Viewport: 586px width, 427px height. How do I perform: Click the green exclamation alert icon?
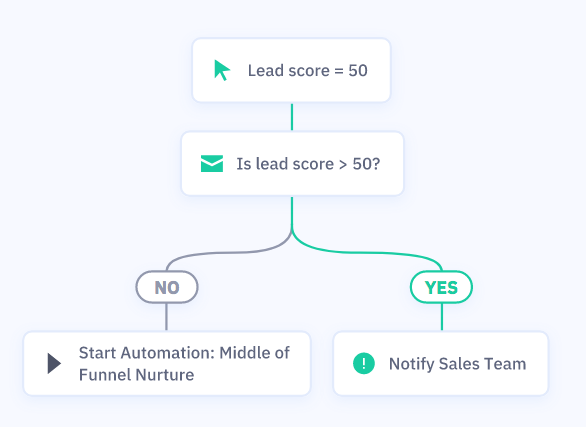click(364, 363)
